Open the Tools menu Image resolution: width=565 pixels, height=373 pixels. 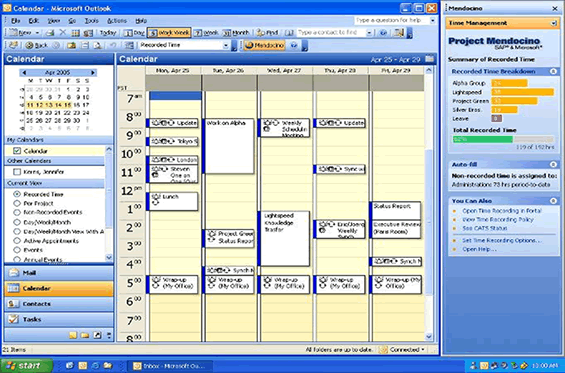(x=92, y=21)
